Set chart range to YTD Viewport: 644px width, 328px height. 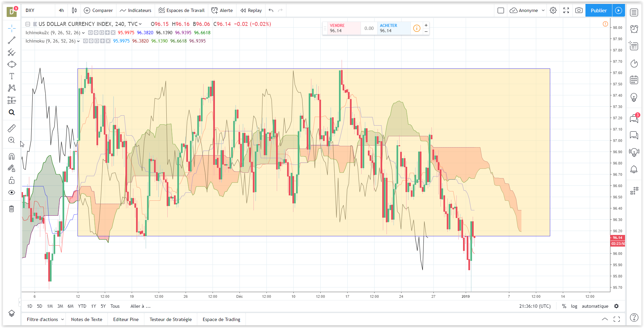click(82, 306)
